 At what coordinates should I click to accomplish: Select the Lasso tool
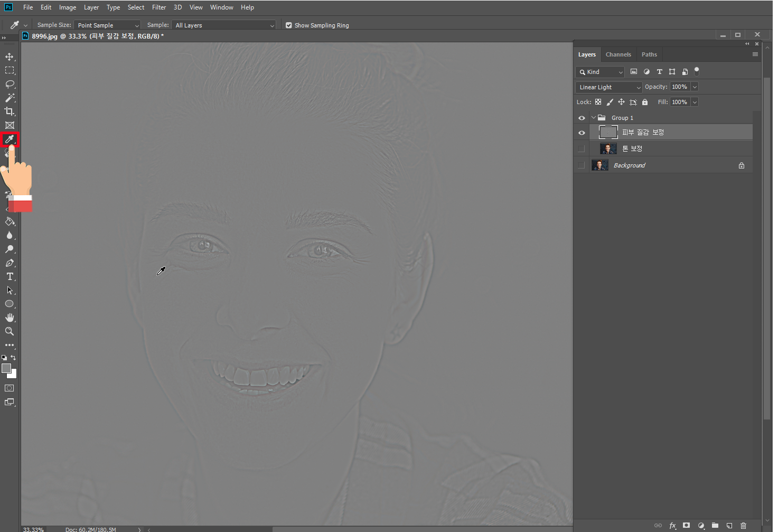[10, 84]
